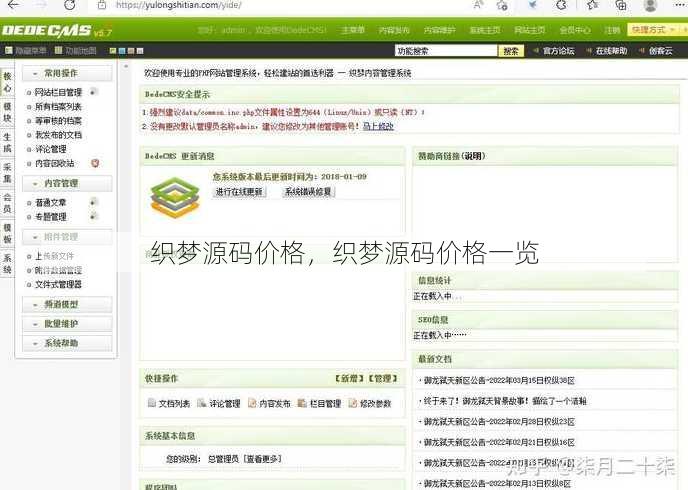Open 系统主页 in the top navigation
Viewport: 688px width, 490px height.
tap(485, 30)
